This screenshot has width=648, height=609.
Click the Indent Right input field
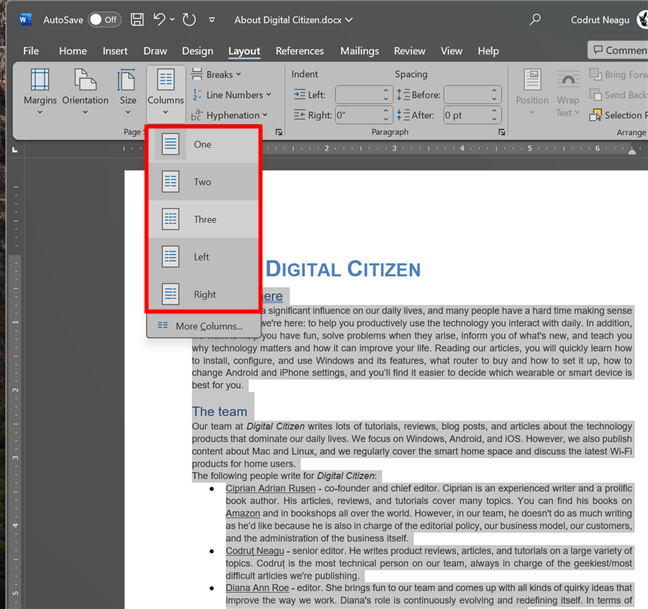click(359, 115)
